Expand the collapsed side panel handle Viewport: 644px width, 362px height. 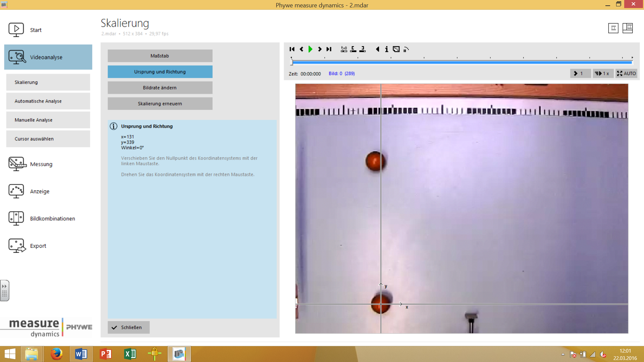[x=4, y=290]
